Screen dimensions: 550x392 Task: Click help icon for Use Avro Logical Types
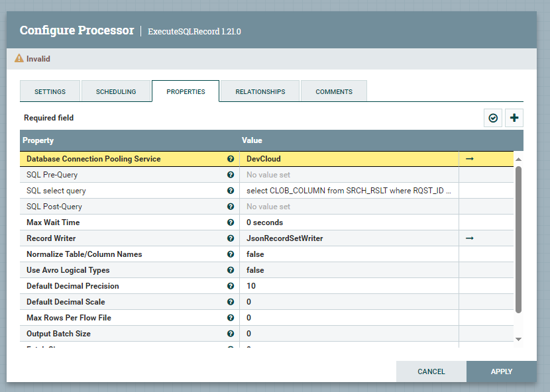pos(231,270)
